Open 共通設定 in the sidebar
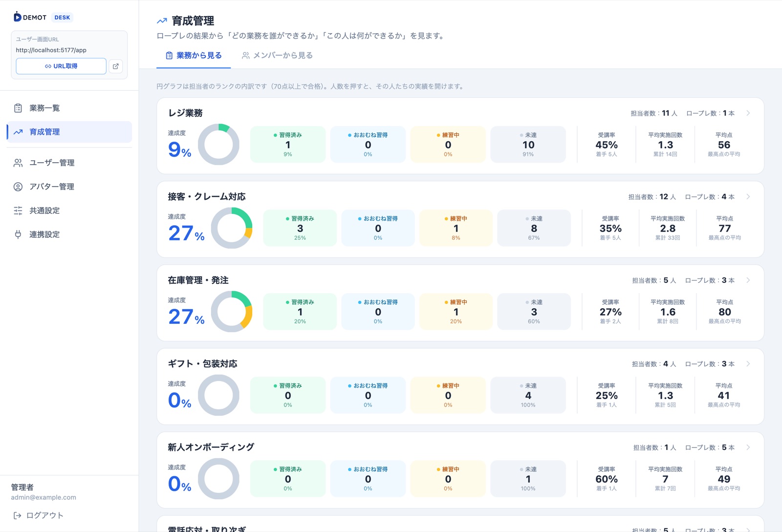 click(69, 211)
